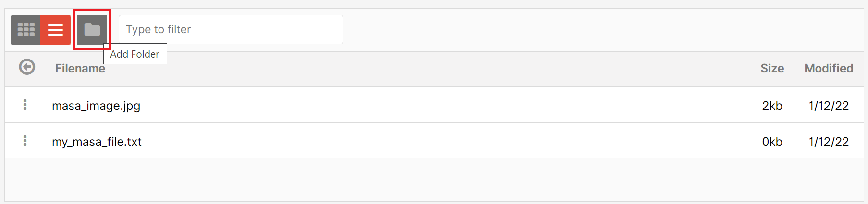The width and height of the screenshot is (868, 204).
Task: Click the Add Folder tooltip label
Action: click(134, 54)
